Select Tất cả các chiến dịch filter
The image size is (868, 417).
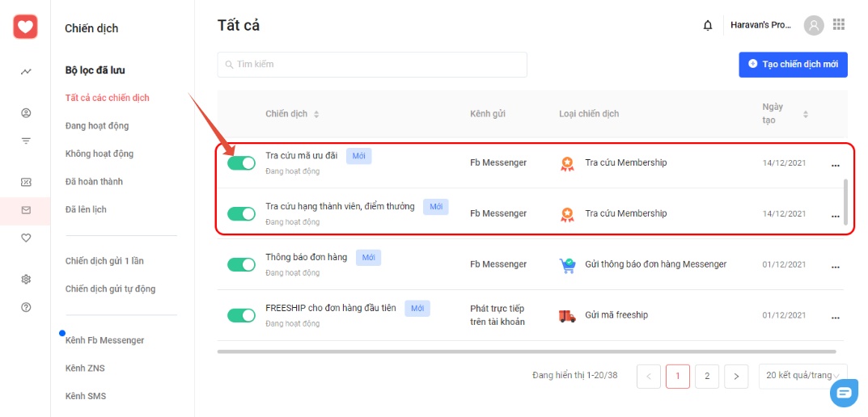pos(108,98)
